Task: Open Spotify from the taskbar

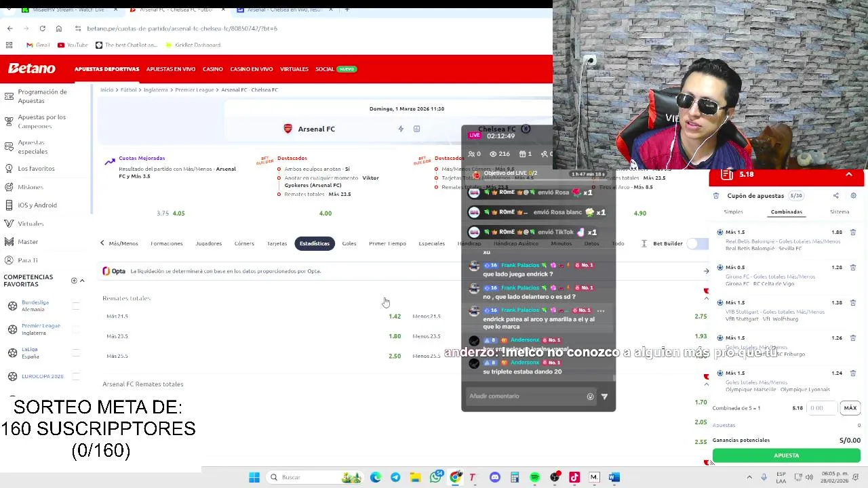Action: (535, 477)
